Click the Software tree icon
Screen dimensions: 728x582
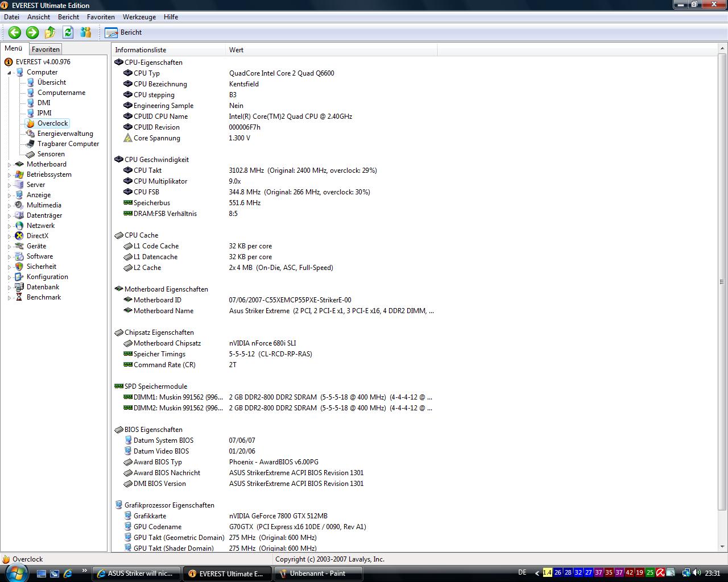point(19,256)
